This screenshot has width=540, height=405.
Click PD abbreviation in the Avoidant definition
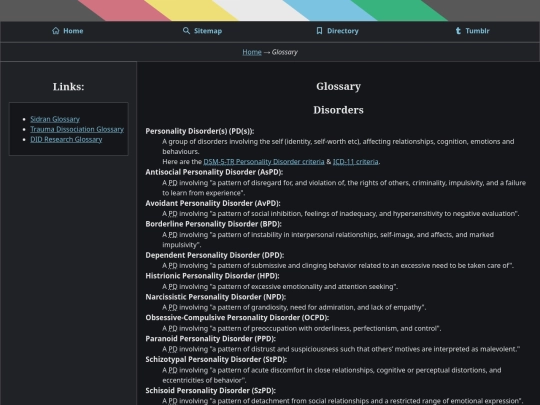(173, 214)
